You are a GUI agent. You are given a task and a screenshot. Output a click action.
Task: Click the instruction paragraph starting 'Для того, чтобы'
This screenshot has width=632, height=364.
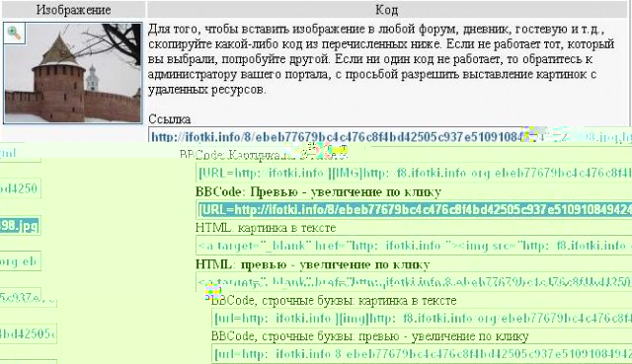[x=381, y=59]
